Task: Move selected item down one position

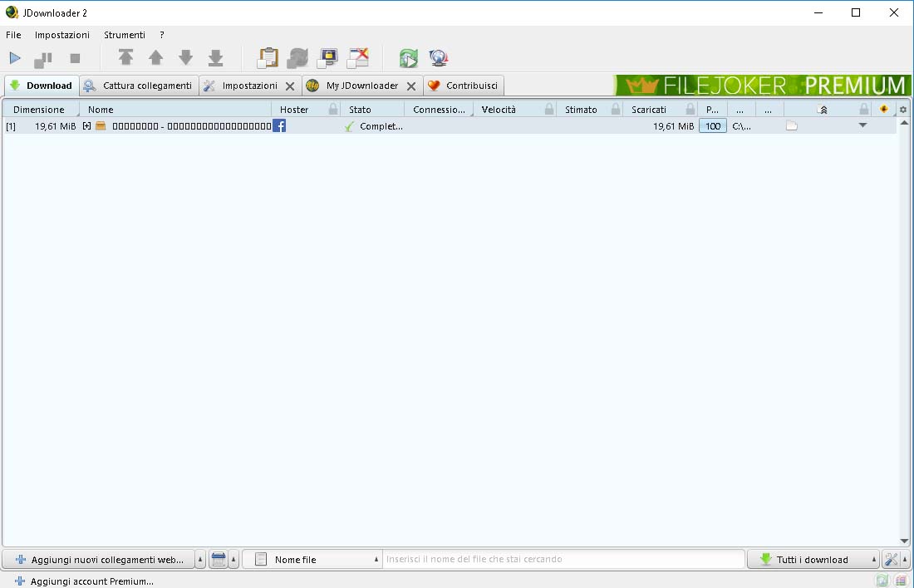Action: (x=186, y=57)
